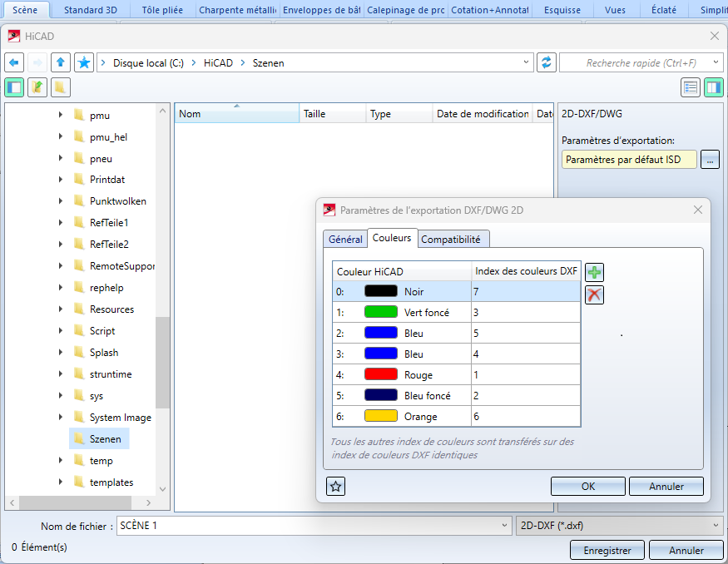728x564 pixels.
Task: Expand the Punktwolken folder
Action: (x=61, y=201)
